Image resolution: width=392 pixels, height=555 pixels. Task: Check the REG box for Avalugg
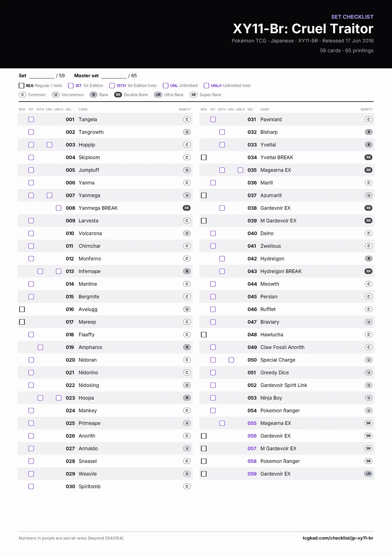22,309
